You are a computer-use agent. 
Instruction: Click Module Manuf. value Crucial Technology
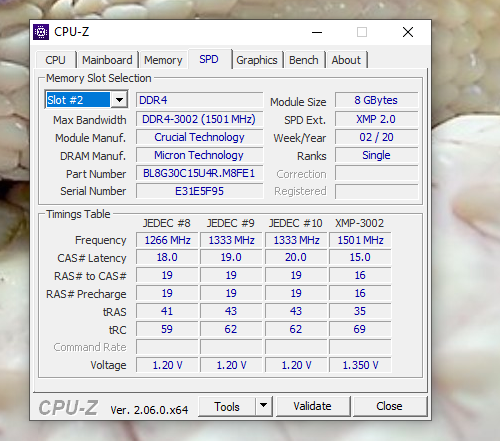coord(199,137)
